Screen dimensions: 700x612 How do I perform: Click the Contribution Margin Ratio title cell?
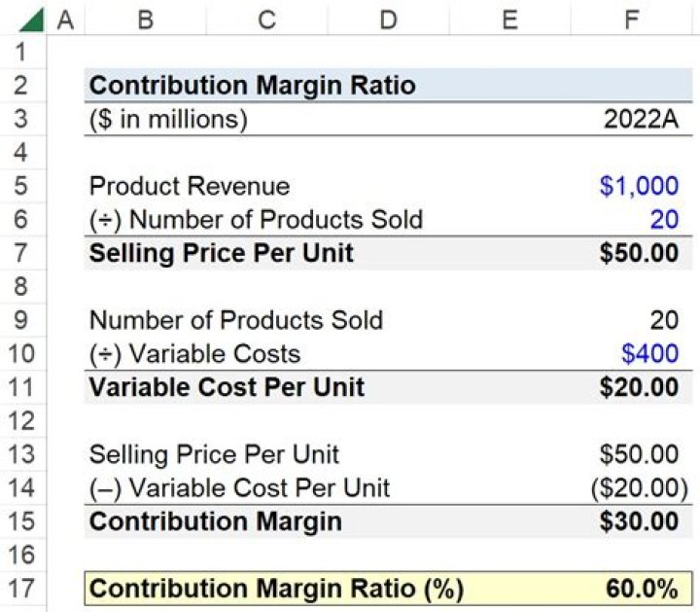(253, 86)
